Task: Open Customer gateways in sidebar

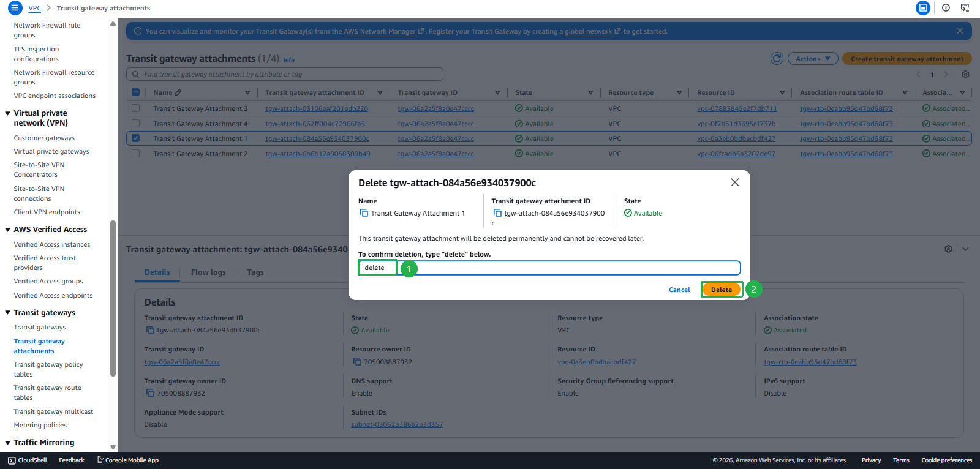Action: (x=44, y=138)
